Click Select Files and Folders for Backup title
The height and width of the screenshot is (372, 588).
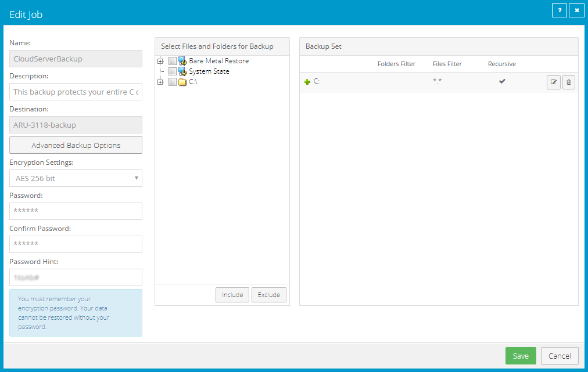click(217, 46)
